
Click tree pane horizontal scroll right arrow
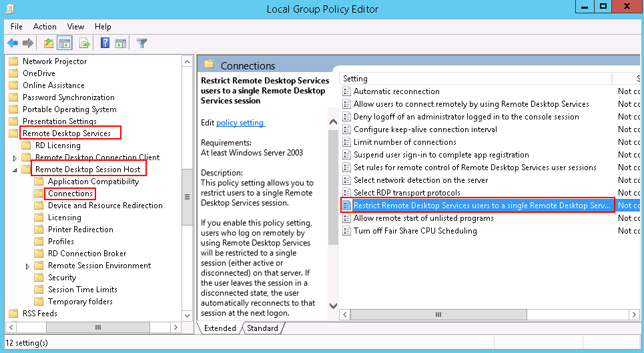tap(176, 327)
